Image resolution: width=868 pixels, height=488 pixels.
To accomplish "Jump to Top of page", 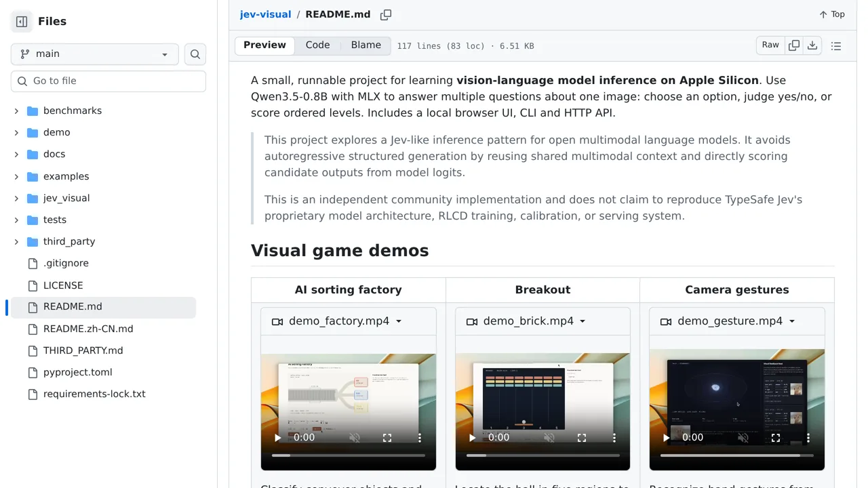I will pyautogui.click(x=832, y=14).
